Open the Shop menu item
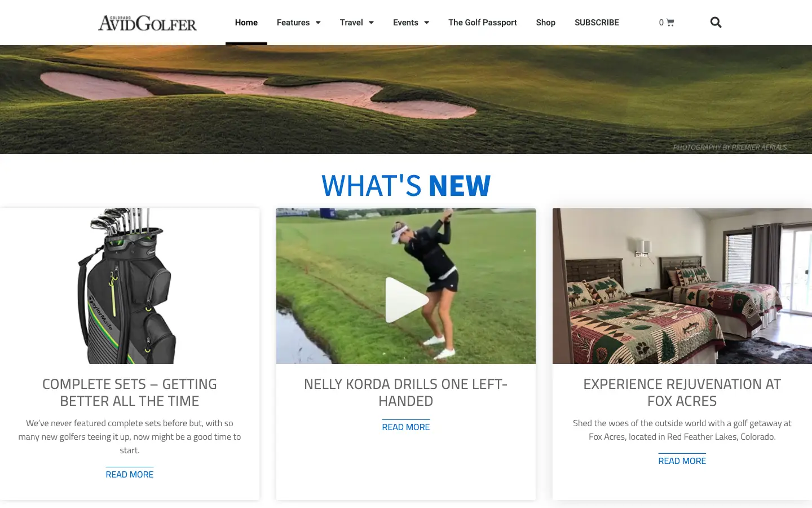The width and height of the screenshot is (812, 508). (546, 23)
